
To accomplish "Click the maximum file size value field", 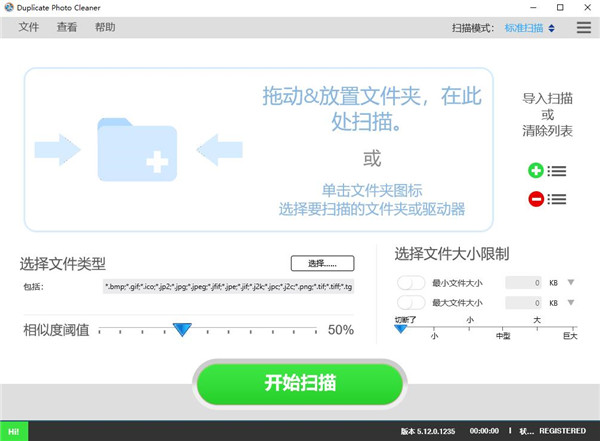I will [523, 303].
